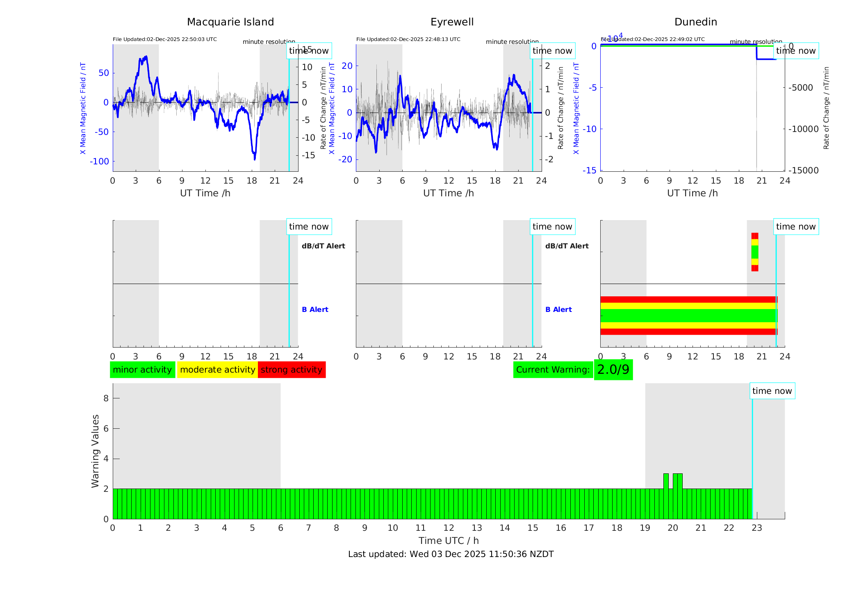Image resolution: width=868 pixels, height=589 pixels.
Task: Click the Macquarie Island chart title
Action: (230, 22)
